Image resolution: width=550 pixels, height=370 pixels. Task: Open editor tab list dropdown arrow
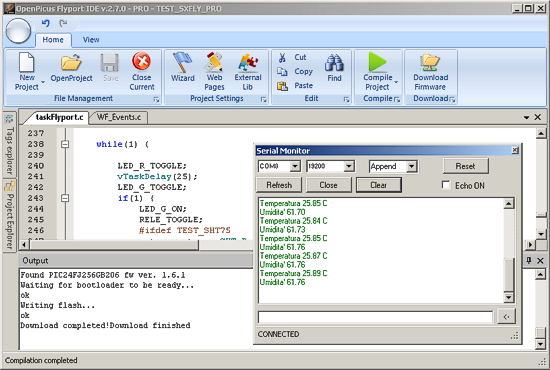coord(526,117)
